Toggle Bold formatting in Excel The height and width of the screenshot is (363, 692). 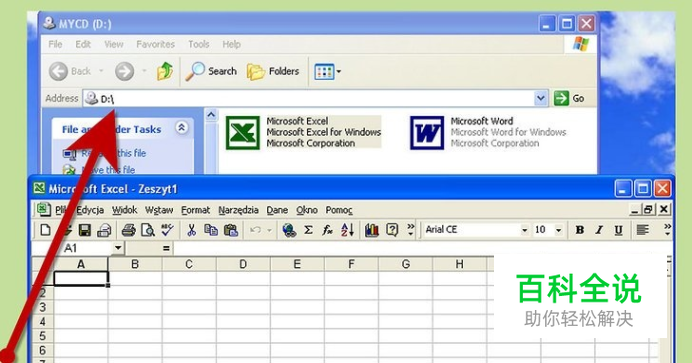pos(579,230)
